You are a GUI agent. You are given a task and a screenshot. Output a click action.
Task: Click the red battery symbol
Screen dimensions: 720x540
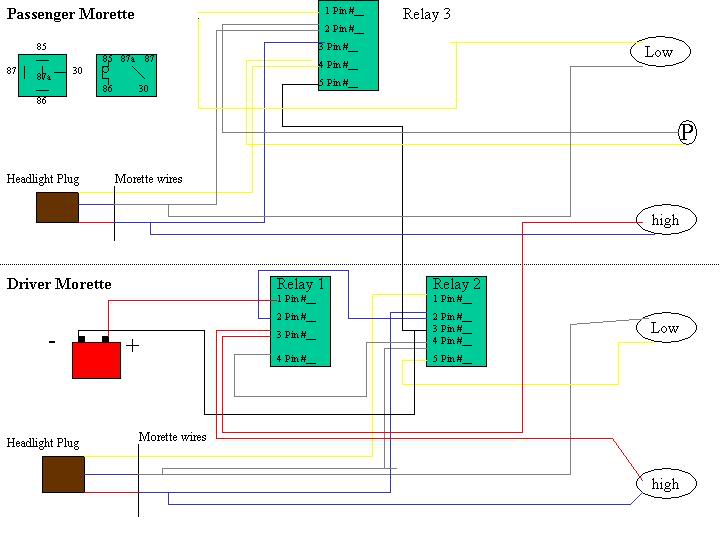point(96,359)
